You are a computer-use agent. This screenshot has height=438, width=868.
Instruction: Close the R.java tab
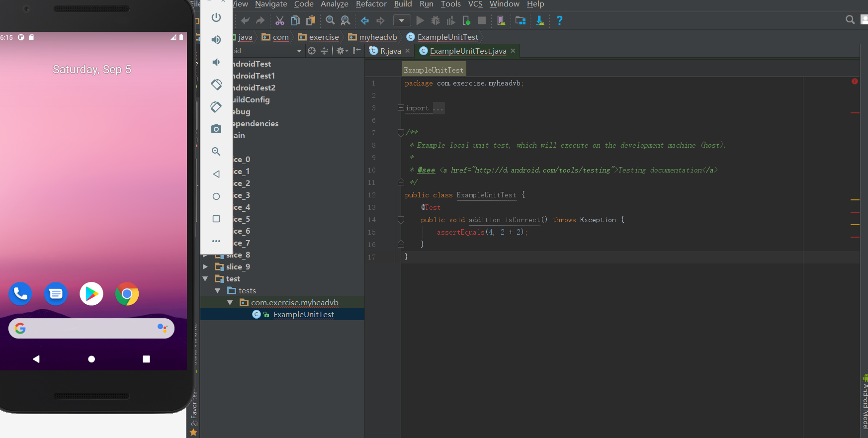[x=408, y=51]
